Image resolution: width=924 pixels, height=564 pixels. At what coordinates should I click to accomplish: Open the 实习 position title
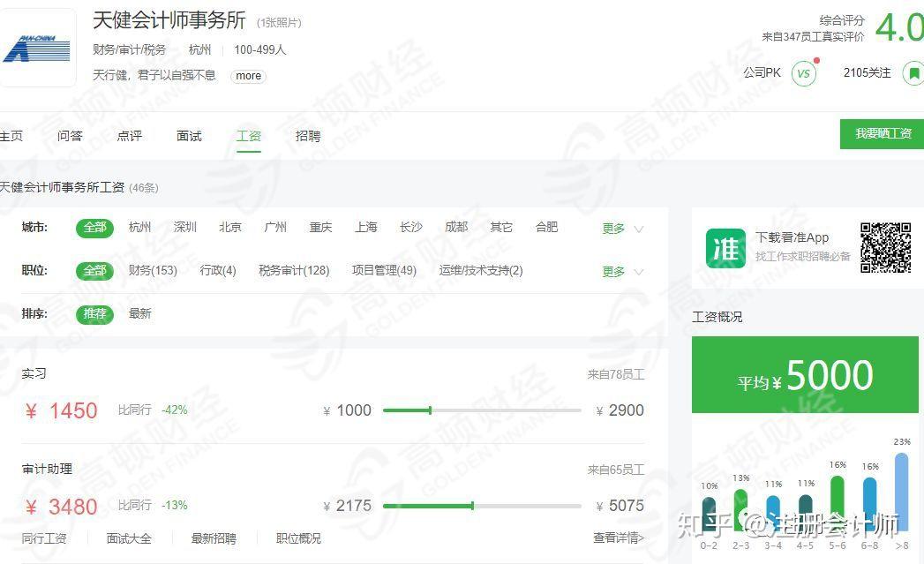click(34, 373)
